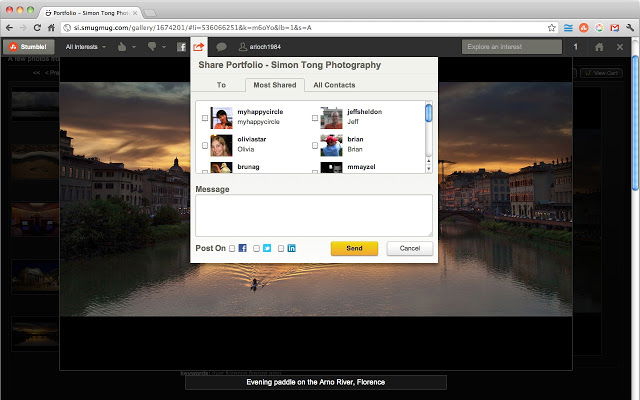Click jeffsheldon's avatar photo
The width and height of the screenshot is (640, 400).
pyautogui.click(x=331, y=118)
